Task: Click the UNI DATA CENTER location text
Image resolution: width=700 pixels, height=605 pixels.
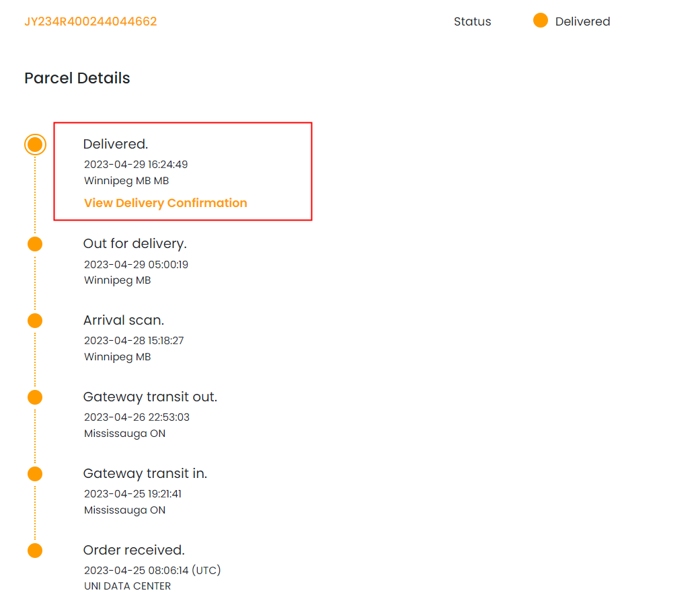Action: pos(127,586)
